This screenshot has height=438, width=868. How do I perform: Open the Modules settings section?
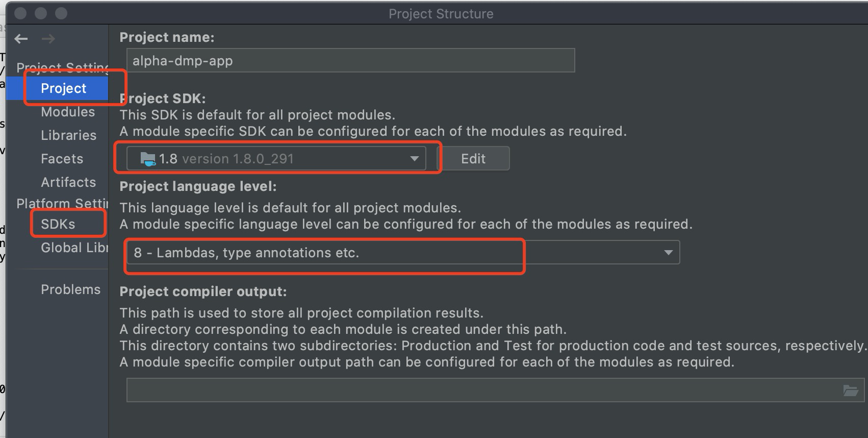click(x=68, y=112)
